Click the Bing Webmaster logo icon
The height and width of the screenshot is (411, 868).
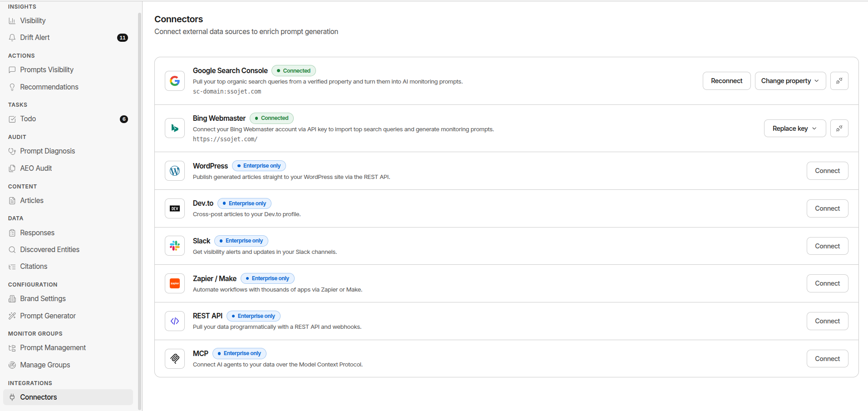point(175,129)
